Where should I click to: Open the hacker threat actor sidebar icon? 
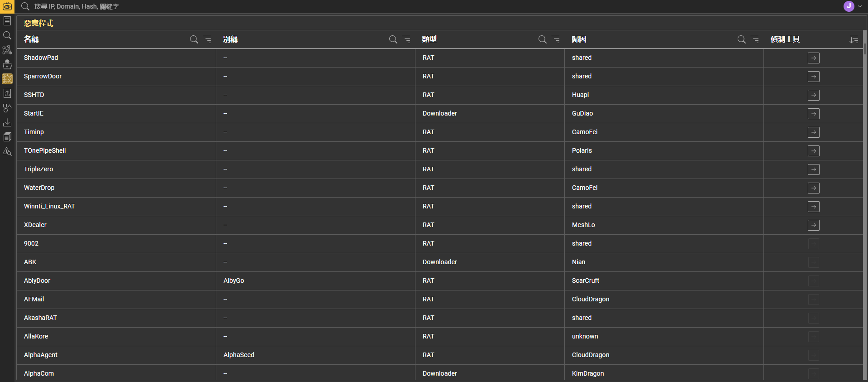pos(7,64)
